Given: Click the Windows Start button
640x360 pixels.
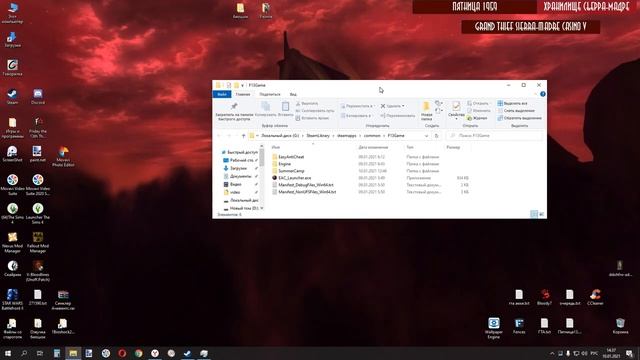Looking at the screenshot, I should [x=8, y=353].
